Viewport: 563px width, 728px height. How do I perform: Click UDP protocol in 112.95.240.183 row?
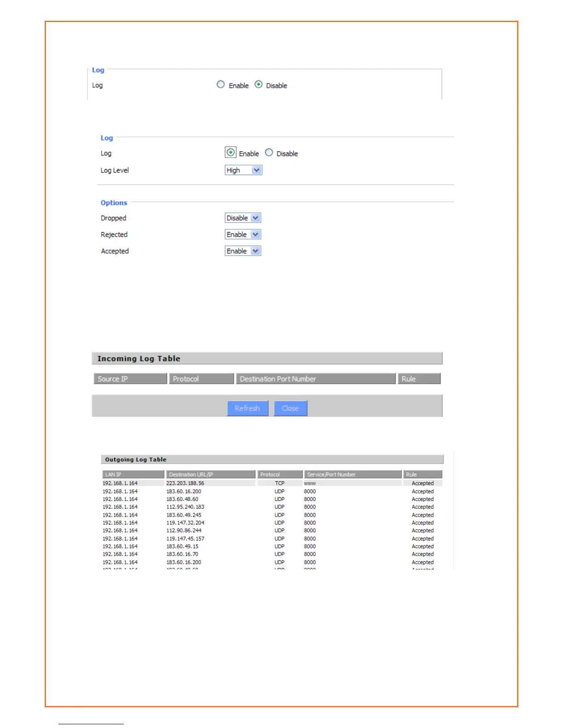coord(280,507)
